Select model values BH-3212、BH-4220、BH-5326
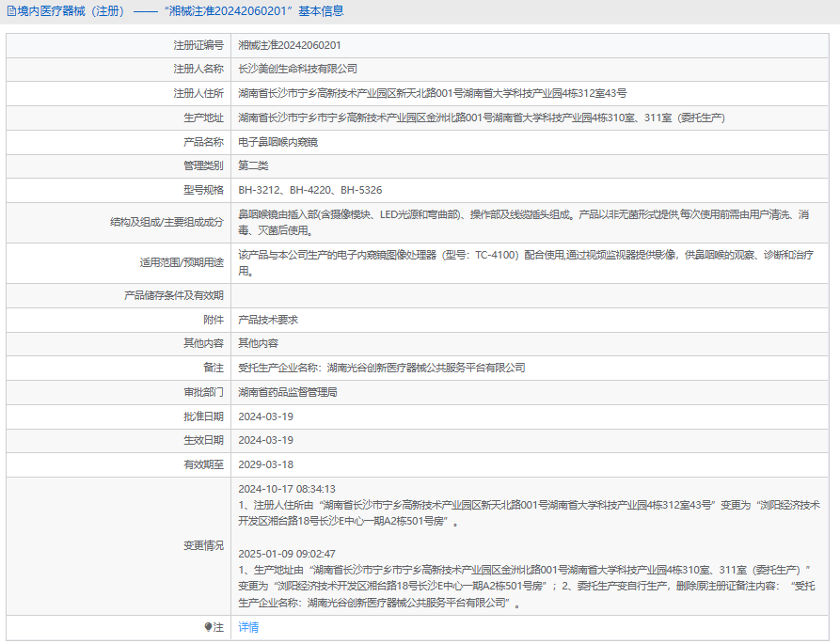Viewport: 840px width, 644px height. click(x=310, y=190)
